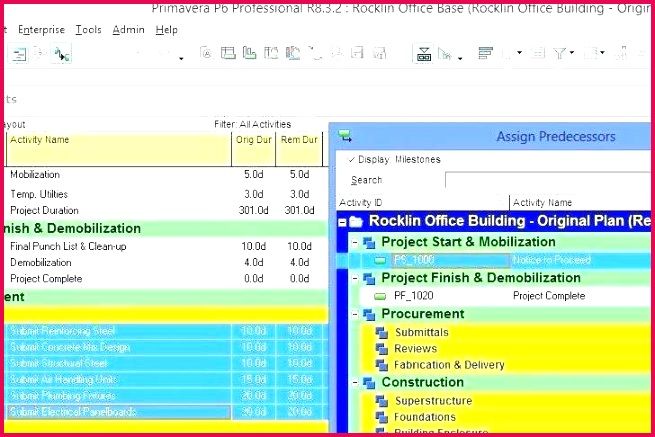Collapse the Construction group in predecessors list
The width and height of the screenshot is (655, 437).
(x=354, y=382)
